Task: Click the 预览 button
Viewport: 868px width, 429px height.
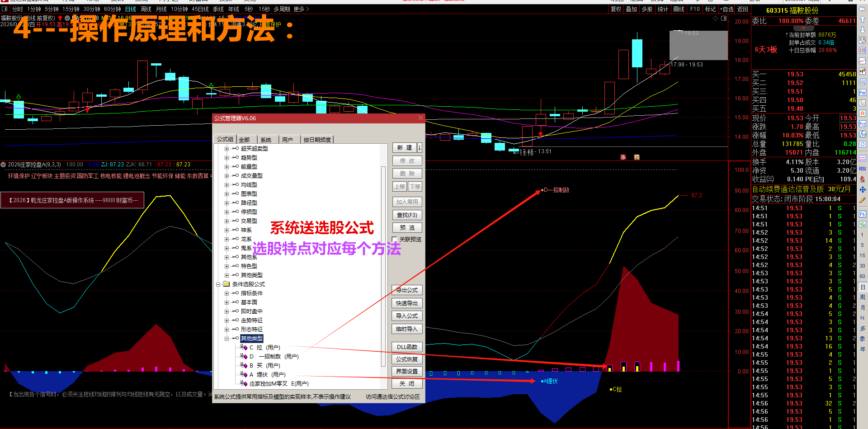Action: coord(407,228)
